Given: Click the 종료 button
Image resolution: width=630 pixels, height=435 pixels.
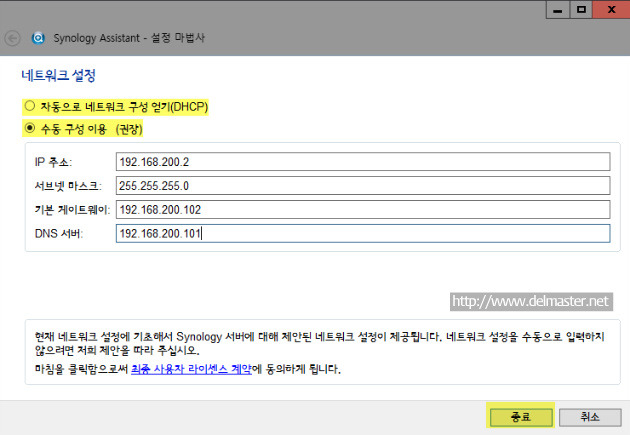Looking at the screenshot, I should pos(521,417).
